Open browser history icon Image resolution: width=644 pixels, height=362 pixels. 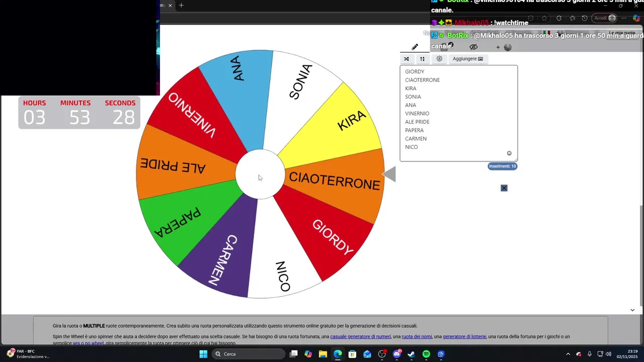(x=584, y=18)
